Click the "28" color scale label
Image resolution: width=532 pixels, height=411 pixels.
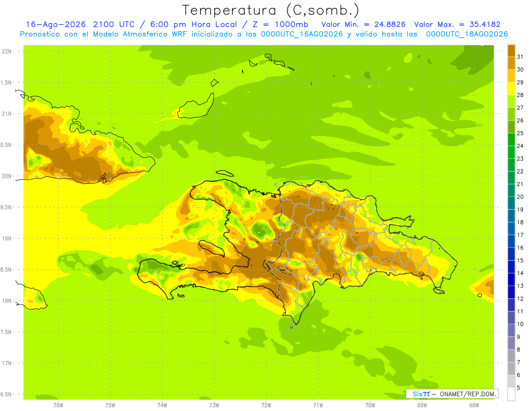520,95
